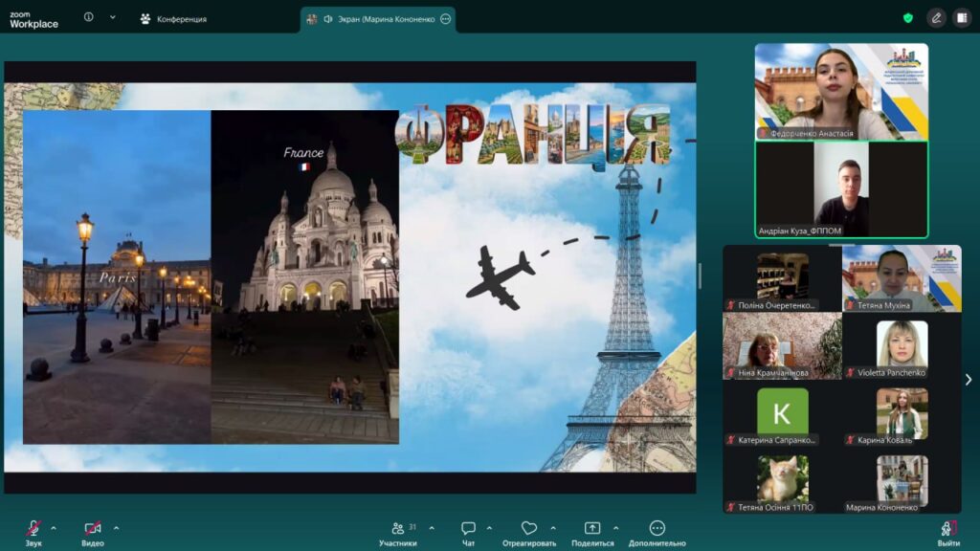
Task: Show next page of participant gallery
Action: 969,380
